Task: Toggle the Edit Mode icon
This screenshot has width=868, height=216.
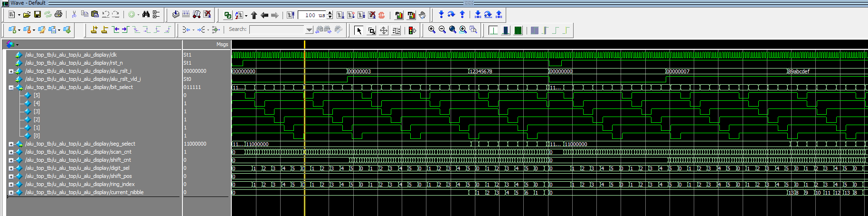Action: tap(396, 30)
